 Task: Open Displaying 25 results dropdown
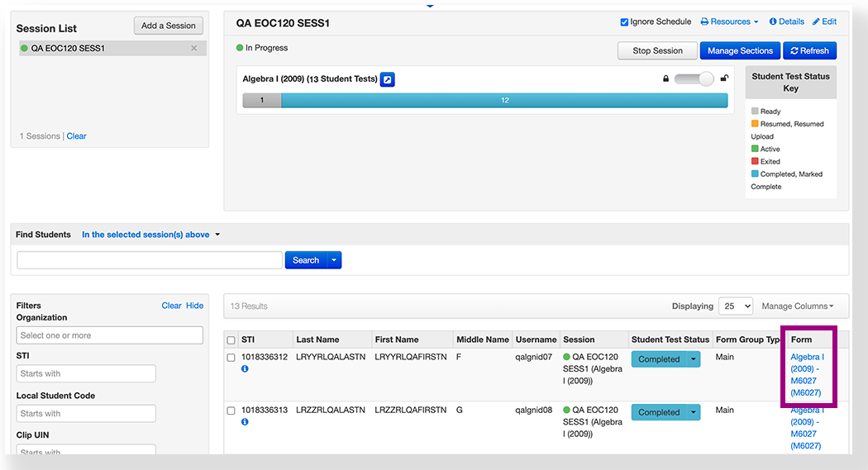pyautogui.click(x=735, y=306)
